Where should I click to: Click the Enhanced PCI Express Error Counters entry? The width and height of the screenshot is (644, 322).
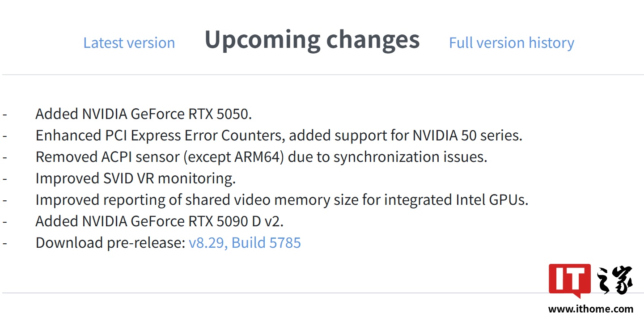tap(279, 136)
